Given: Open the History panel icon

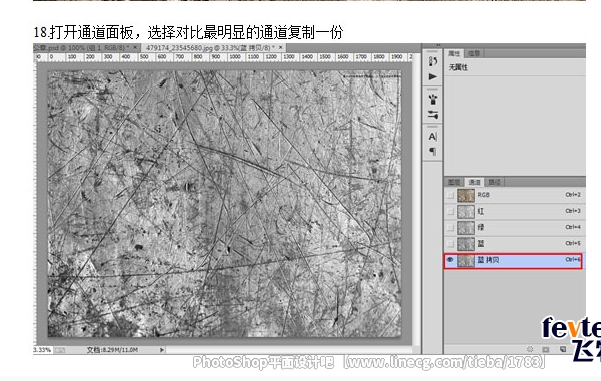Looking at the screenshot, I should [432, 61].
